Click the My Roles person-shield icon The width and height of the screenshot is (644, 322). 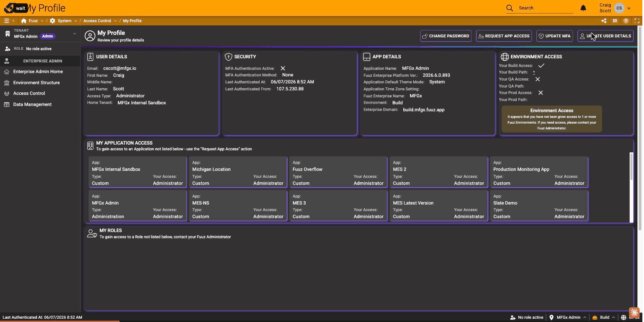tap(92, 233)
